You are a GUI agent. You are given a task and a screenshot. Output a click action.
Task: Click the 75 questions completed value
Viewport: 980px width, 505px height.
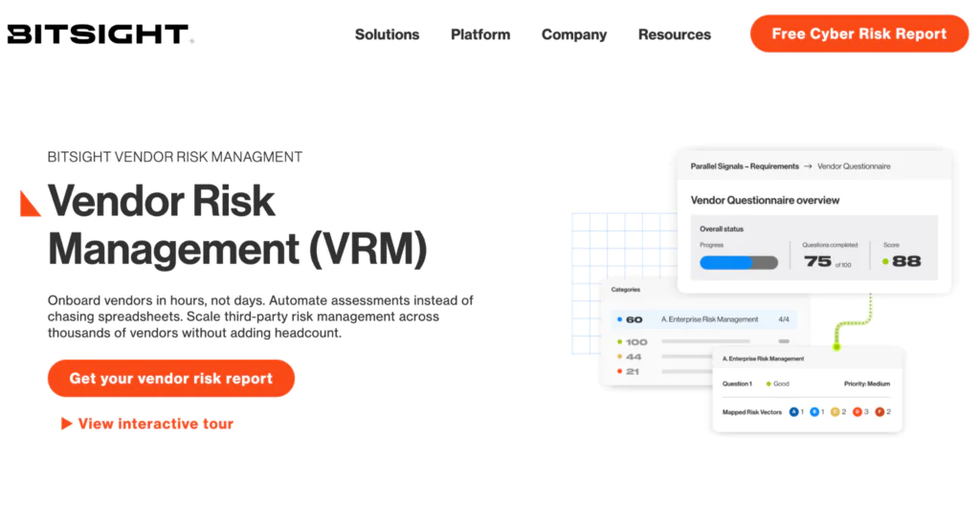(x=818, y=262)
